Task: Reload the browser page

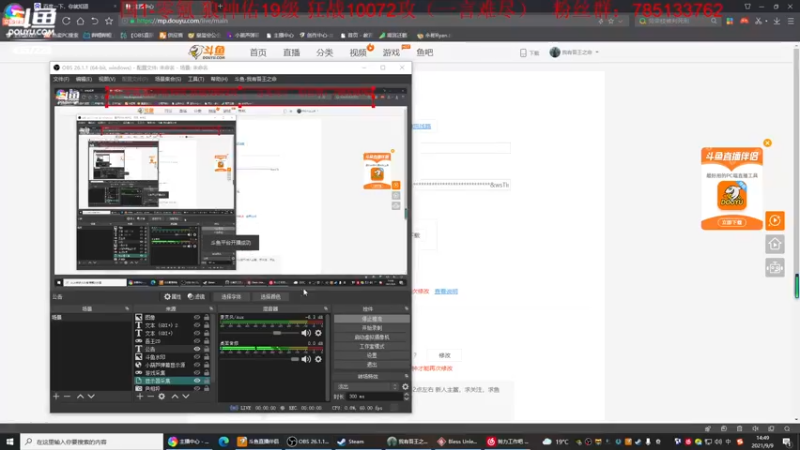Action: click(x=66, y=21)
